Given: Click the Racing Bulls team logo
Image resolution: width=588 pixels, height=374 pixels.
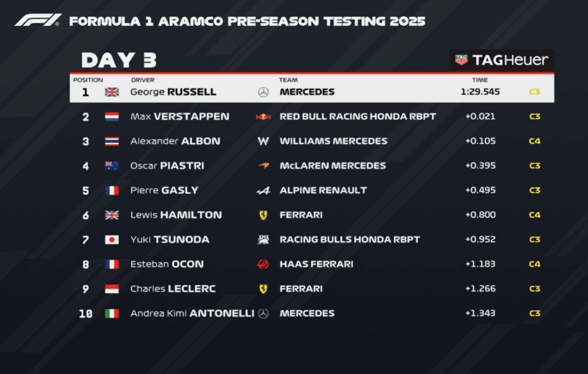Looking at the screenshot, I should [x=263, y=240].
